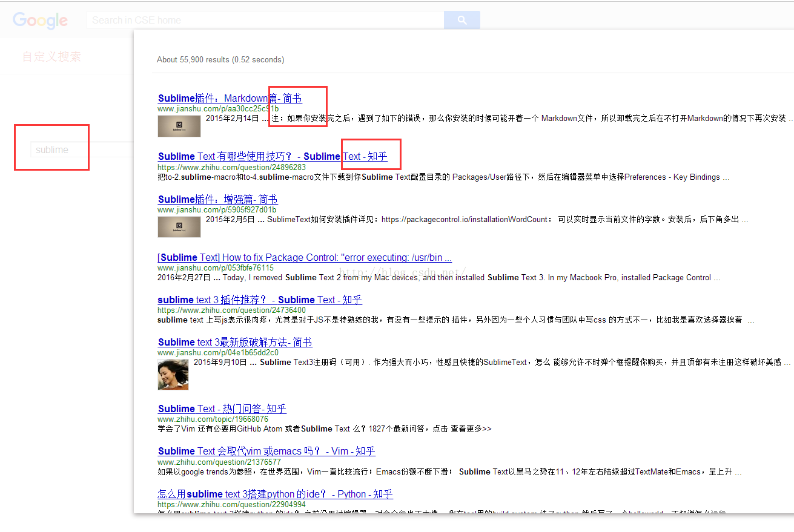Click snippet starting '学会了Vim 还有必要用GitHub Atom'
794x532 pixels.
pos(325,429)
